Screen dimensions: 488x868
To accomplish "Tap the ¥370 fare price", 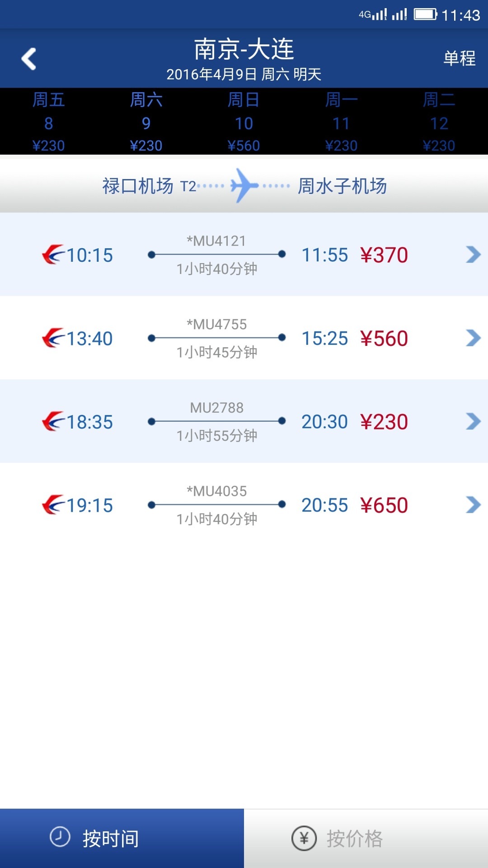I will 384,255.
